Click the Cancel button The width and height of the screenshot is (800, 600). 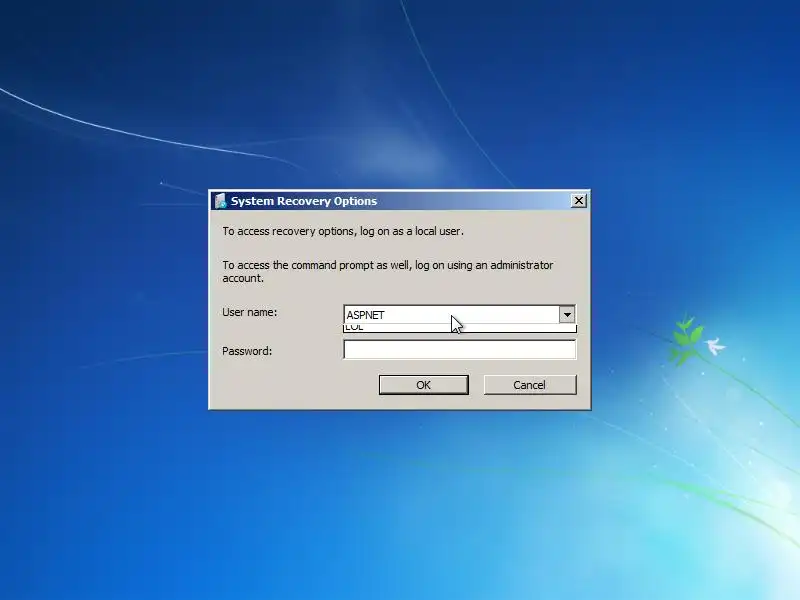coord(530,385)
